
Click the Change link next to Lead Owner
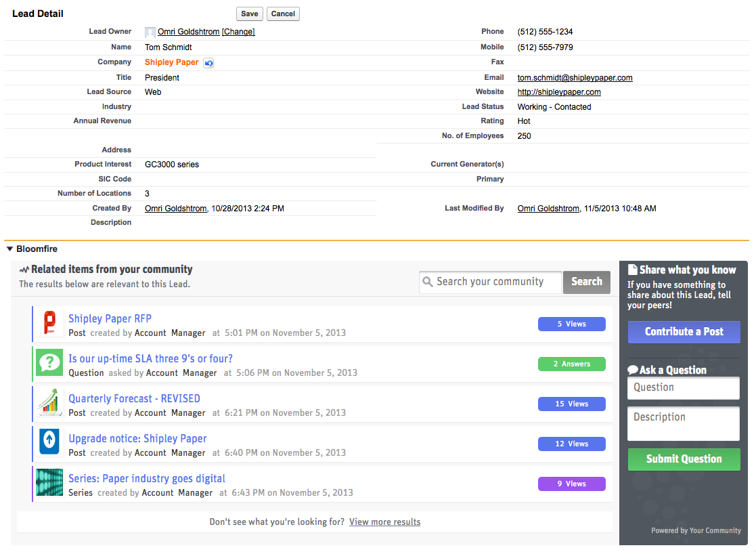pyautogui.click(x=238, y=31)
